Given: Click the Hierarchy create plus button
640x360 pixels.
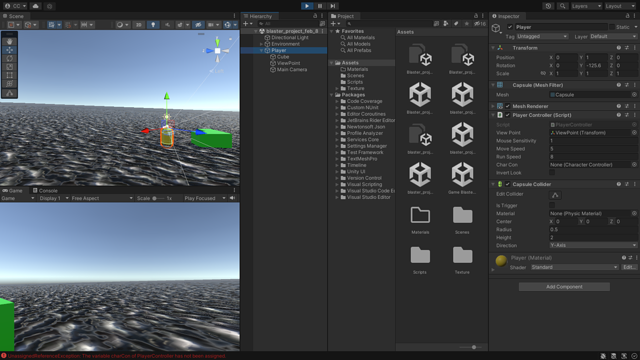Looking at the screenshot, I should click(x=247, y=24).
